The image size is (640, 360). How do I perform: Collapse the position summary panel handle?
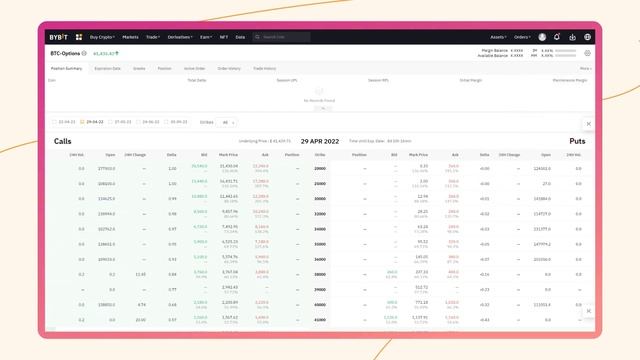[323, 109]
